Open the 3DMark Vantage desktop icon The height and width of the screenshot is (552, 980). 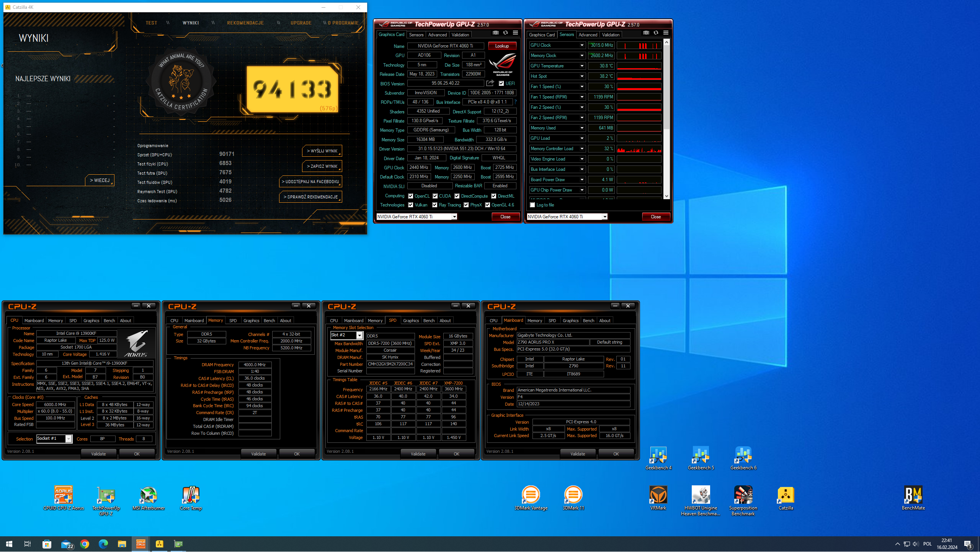coord(531,498)
